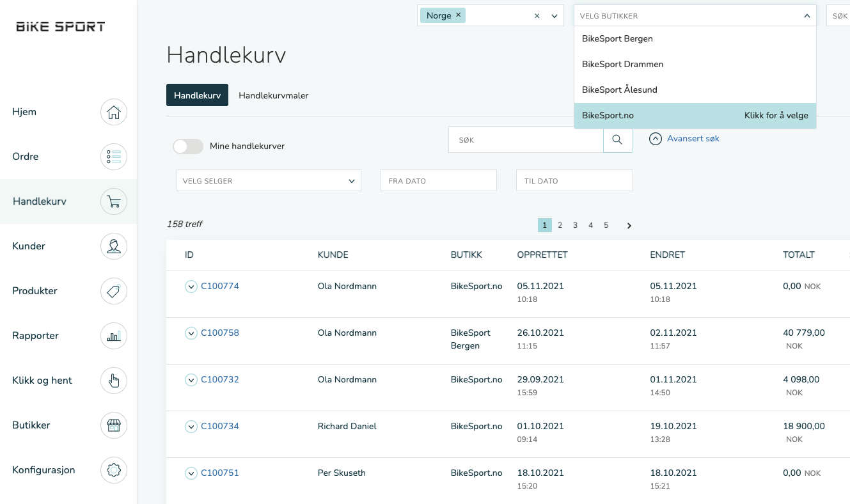Image resolution: width=850 pixels, height=504 pixels.
Task: Open the Konfigurasjon gear icon
Action: click(114, 470)
